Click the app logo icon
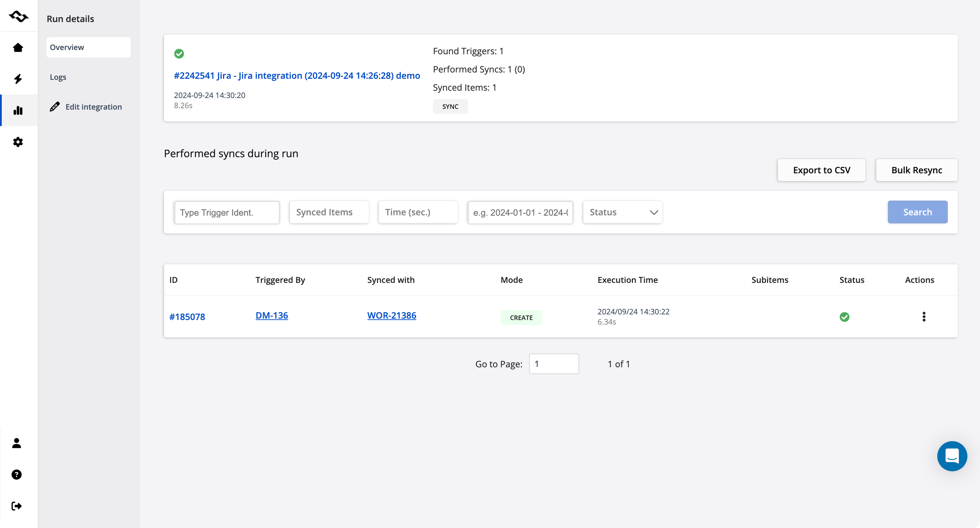 [x=19, y=16]
